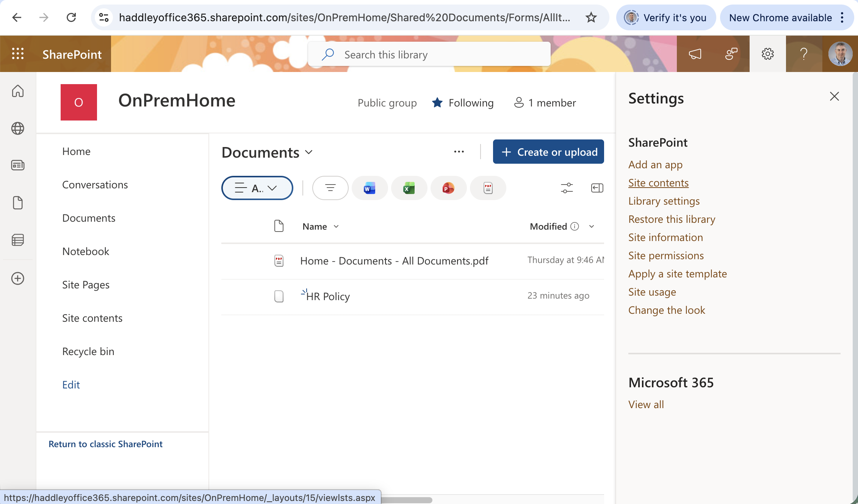Screen dimensions: 858x504
Task: Open the user profile picture
Action: point(840,54)
